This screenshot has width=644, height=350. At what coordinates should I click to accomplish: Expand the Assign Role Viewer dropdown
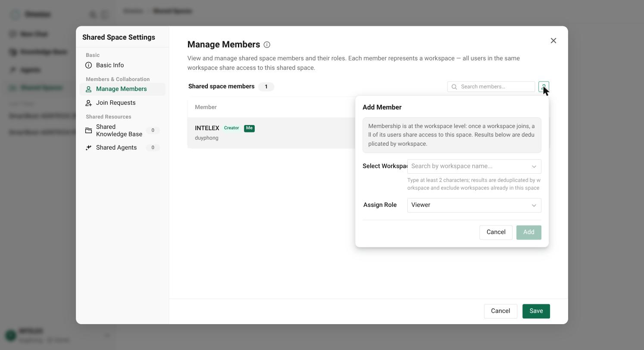point(474,205)
